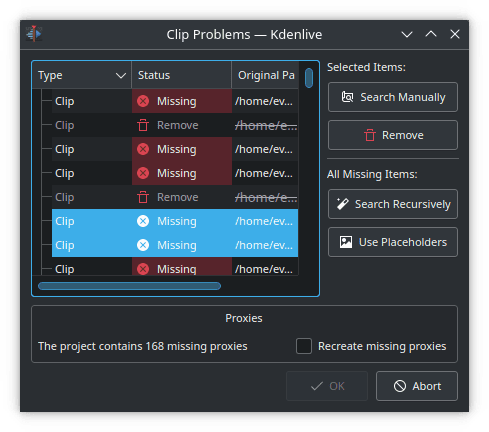Click the horizontal scrollbar under the clip list

pos(129,286)
